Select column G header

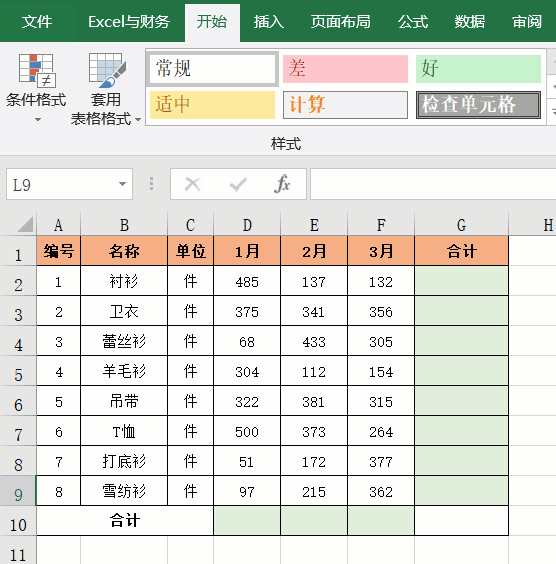pyautogui.click(x=461, y=225)
